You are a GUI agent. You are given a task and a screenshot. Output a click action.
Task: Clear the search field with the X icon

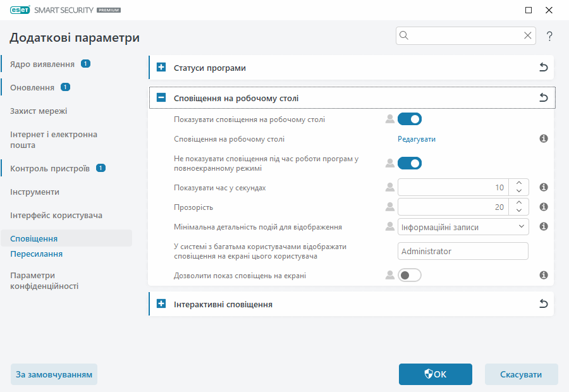click(x=528, y=35)
